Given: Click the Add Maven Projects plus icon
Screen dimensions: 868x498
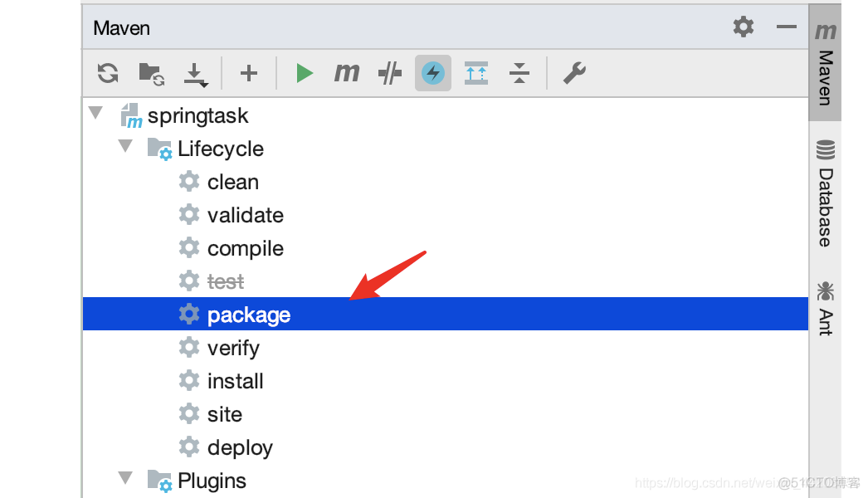Looking at the screenshot, I should coord(249,73).
